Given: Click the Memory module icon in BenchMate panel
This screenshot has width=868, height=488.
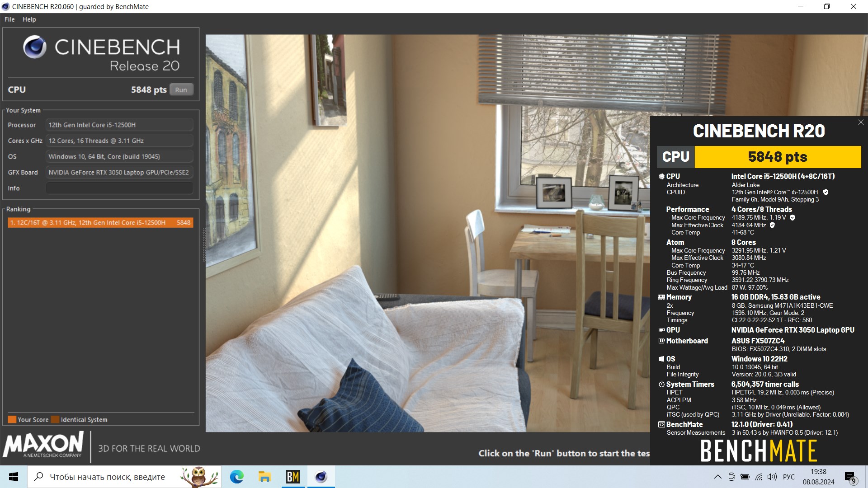Looking at the screenshot, I should click(x=661, y=297).
